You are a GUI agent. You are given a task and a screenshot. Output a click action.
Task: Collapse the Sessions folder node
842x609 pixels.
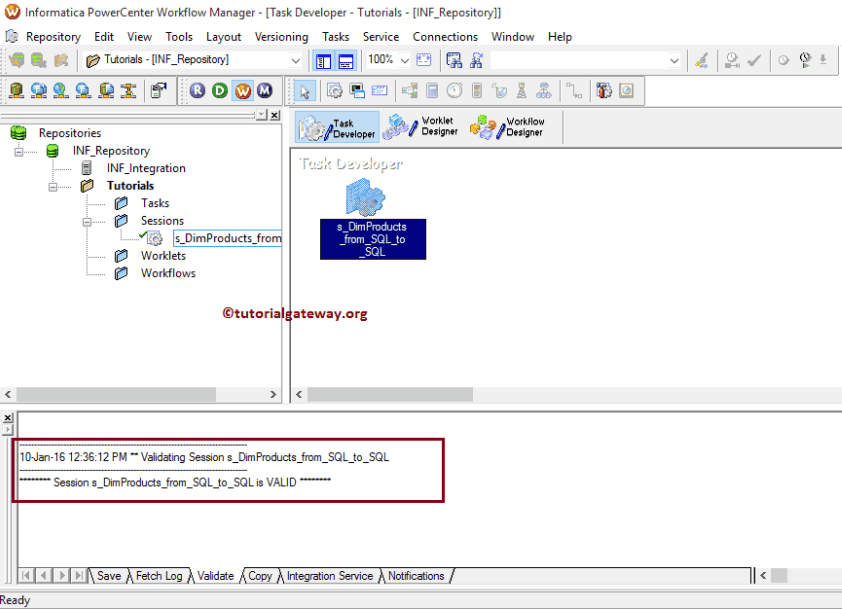(87, 221)
